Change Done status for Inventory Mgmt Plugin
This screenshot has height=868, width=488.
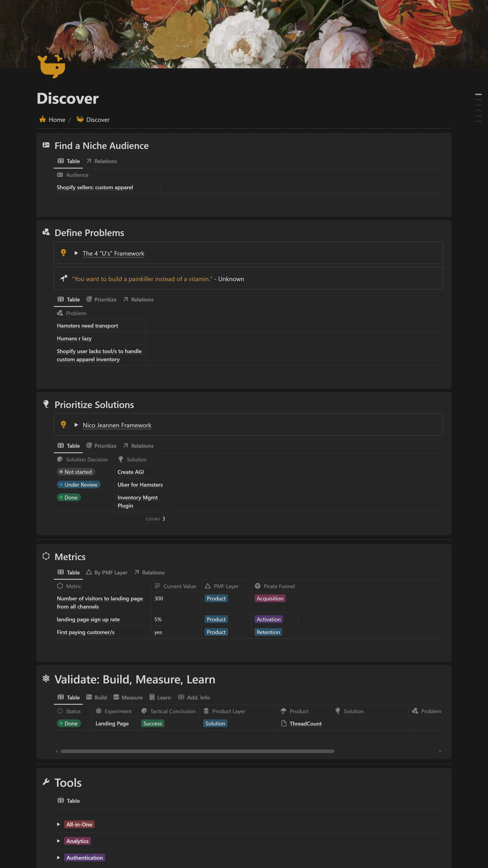[x=69, y=497]
